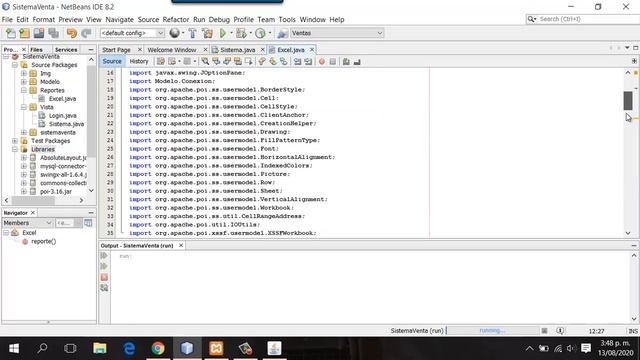Switch to the Services tab
This screenshot has width=640, height=360.
point(66,49)
